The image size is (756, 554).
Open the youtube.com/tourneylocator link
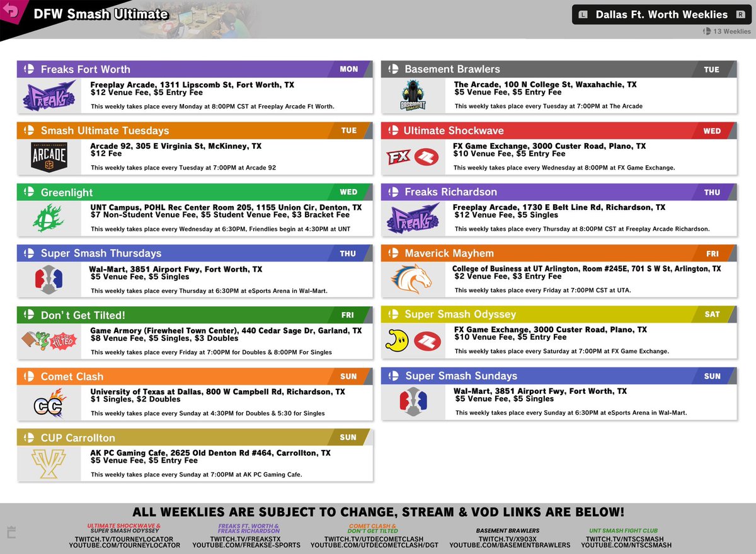pyautogui.click(x=123, y=545)
